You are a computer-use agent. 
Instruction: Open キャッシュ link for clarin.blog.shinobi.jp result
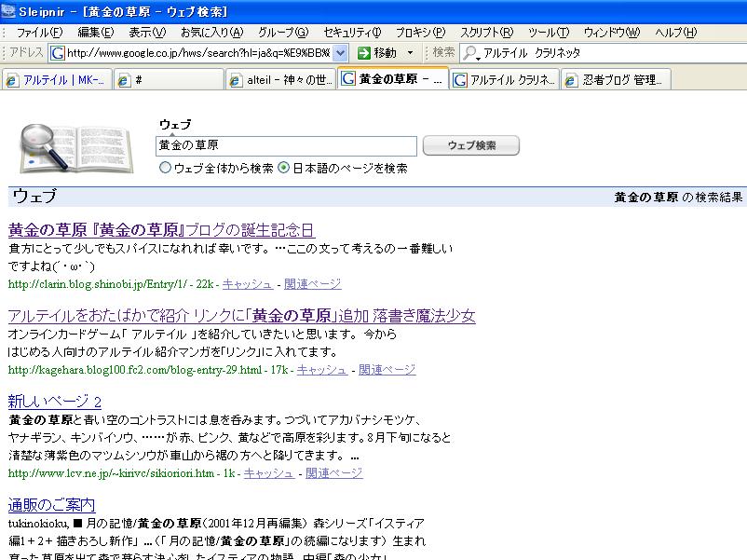(x=247, y=284)
